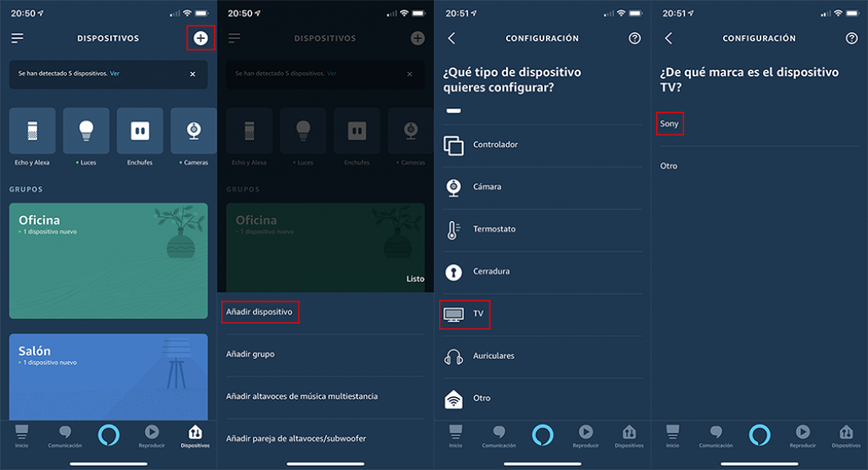Tap Comunicación tab on TV brand screen
The image size is (868, 470).
coord(715,436)
